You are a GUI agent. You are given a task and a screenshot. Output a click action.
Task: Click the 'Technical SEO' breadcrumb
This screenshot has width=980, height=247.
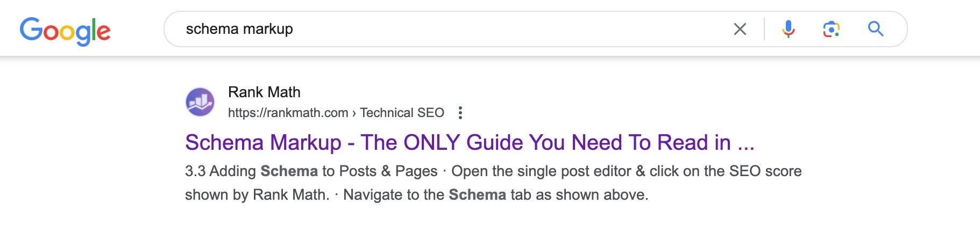point(402,113)
